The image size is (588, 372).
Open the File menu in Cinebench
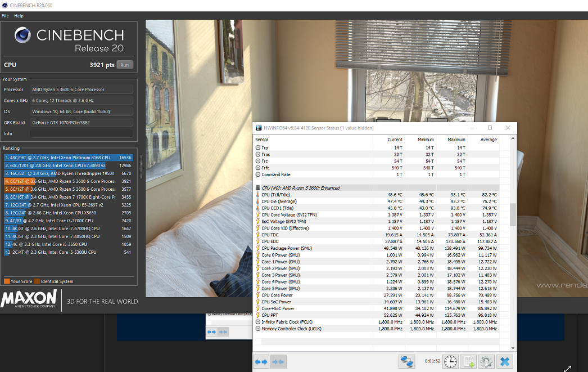pos(5,15)
